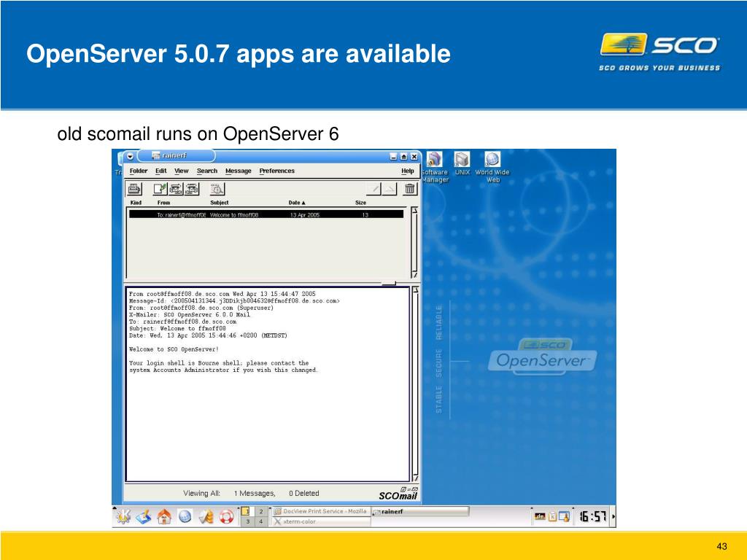Open the KDE K menu launcher
Viewport: 747px width, 560px height.
pyautogui.click(x=123, y=517)
